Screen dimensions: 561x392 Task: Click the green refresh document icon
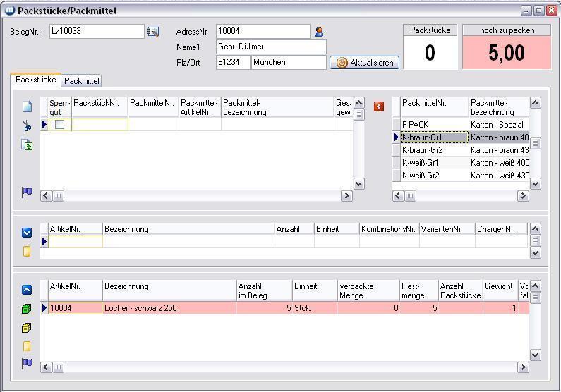(27, 145)
